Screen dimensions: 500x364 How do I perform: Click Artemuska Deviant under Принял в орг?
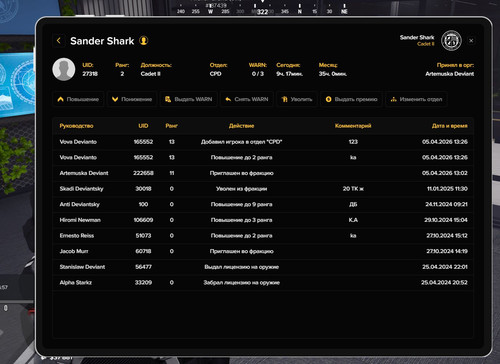(x=449, y=74)
